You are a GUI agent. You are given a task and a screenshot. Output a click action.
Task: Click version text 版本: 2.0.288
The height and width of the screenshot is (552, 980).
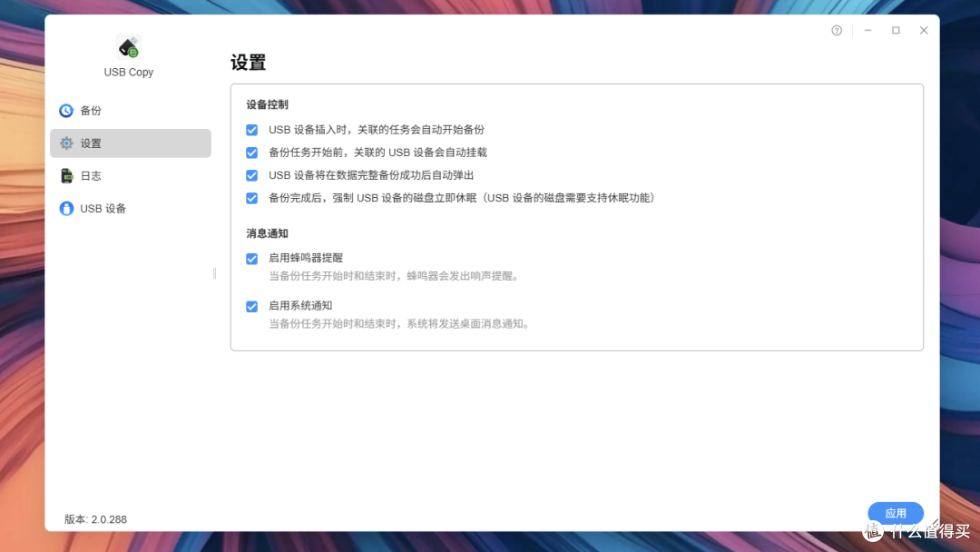pos(95,519)
